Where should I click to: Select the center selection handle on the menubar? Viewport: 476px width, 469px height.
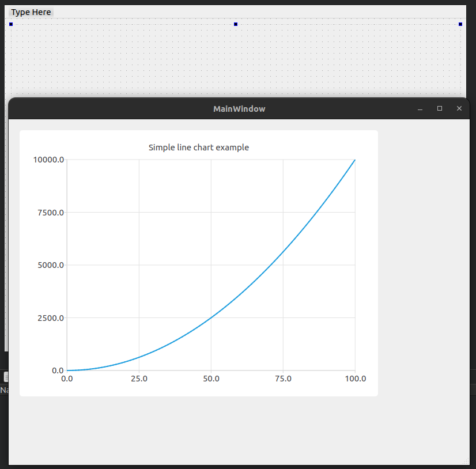pyautogui.click(x=235, y=24)
